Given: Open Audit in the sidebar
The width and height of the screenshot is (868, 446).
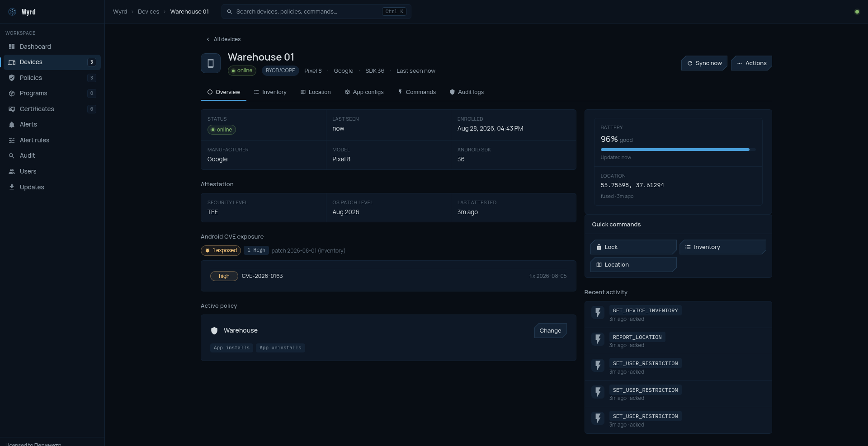Looking at the screenshot, I should [52, 156].
